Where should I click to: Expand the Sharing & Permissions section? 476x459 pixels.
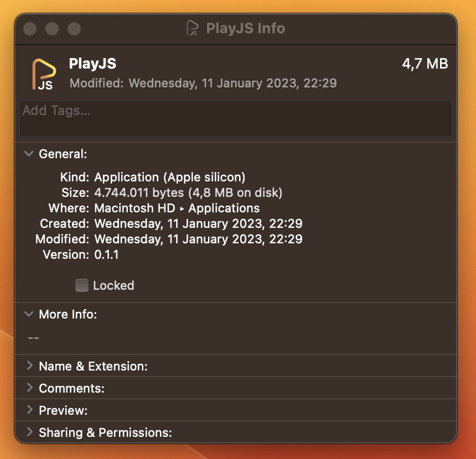coord(29,432)
